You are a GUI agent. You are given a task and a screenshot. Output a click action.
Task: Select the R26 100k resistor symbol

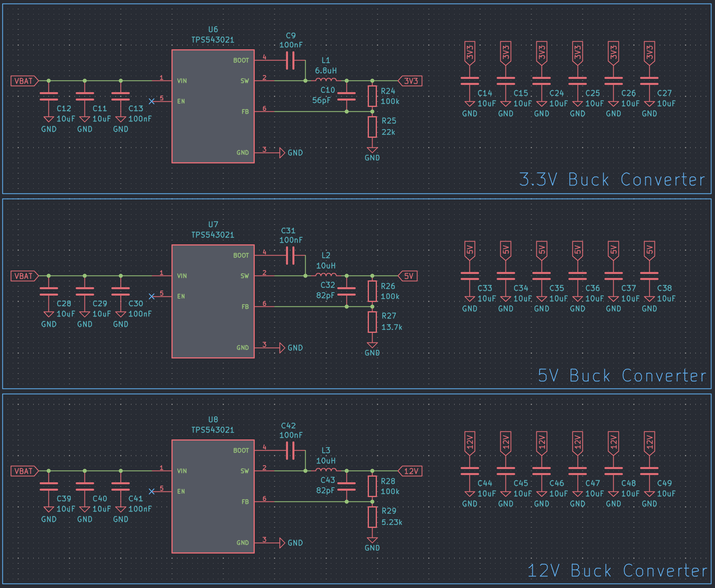tap(373, 291)
